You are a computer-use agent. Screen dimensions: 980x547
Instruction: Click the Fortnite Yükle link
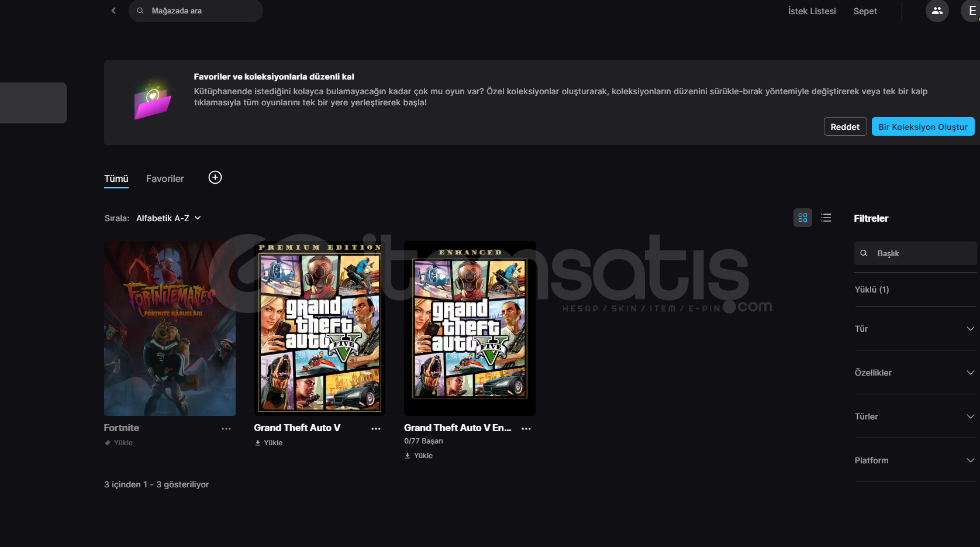(119, 443)
